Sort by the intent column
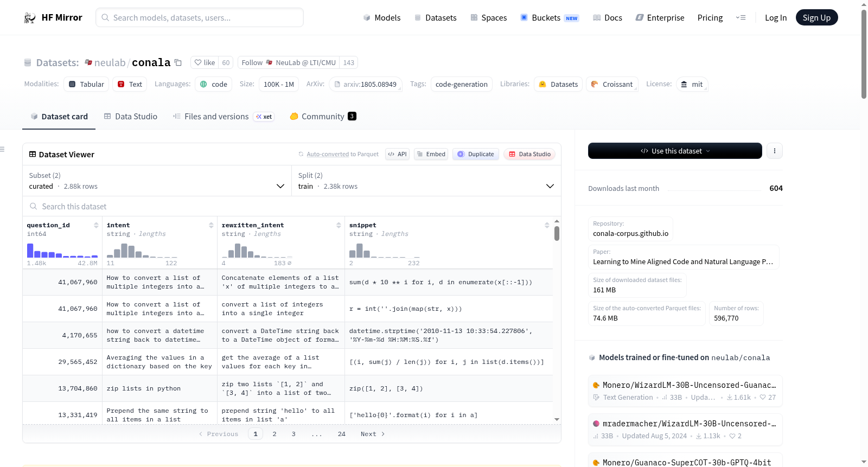This screenshot has height=467, width=868. coord(211,225)
